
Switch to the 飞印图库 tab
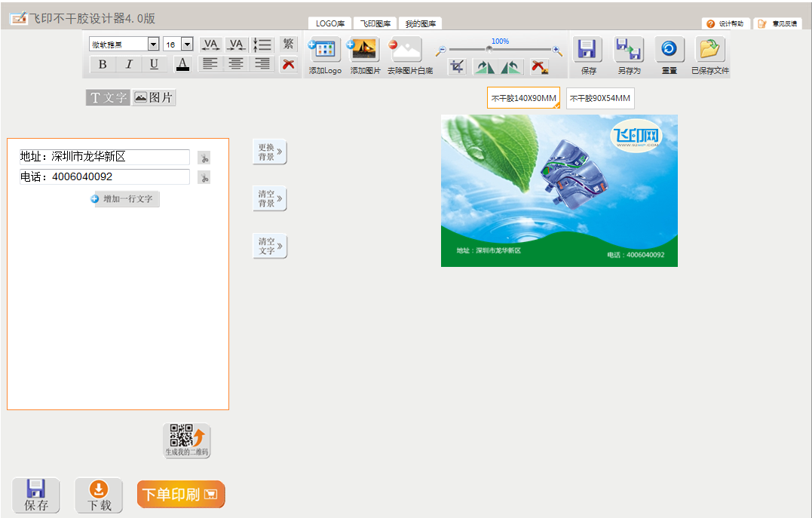click(375, 24)
